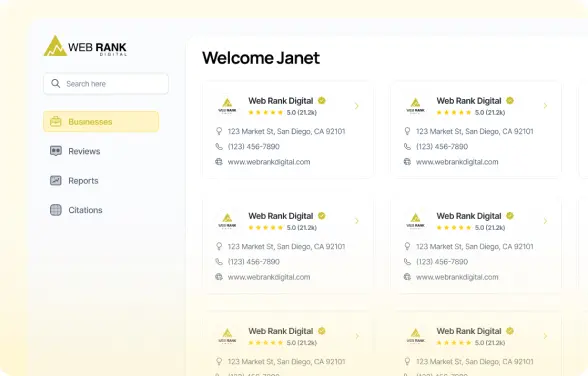Screen dimensions: 588x376
Task: Open bottom-right card via its chevron arrow
Action: pos(545,336)
